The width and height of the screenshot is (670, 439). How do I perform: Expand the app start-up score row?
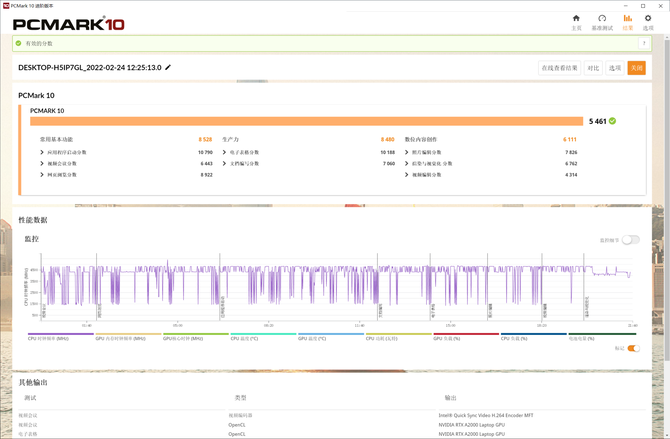[x=42, y=152]
